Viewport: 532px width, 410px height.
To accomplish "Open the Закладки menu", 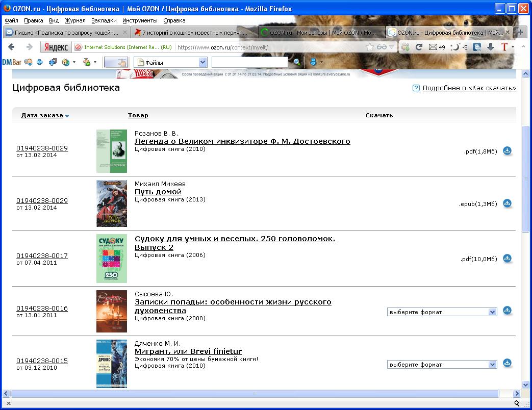I will [x=104, y=20].
